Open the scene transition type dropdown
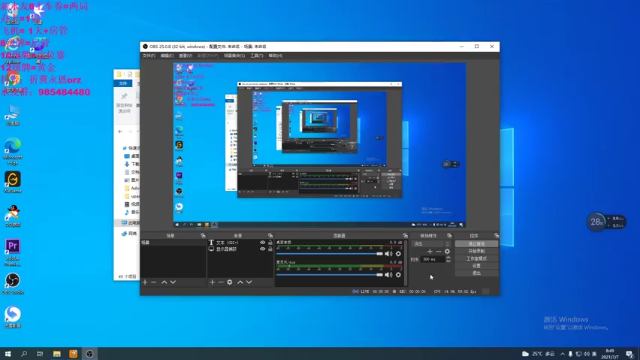Image resolution: width=640 pixels, height=360 pixels. tap(431, 244)
